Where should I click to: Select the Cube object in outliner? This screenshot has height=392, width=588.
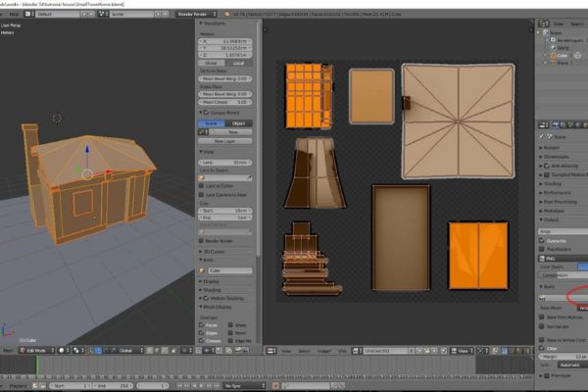pyautogui.click(x=562, y=56)
